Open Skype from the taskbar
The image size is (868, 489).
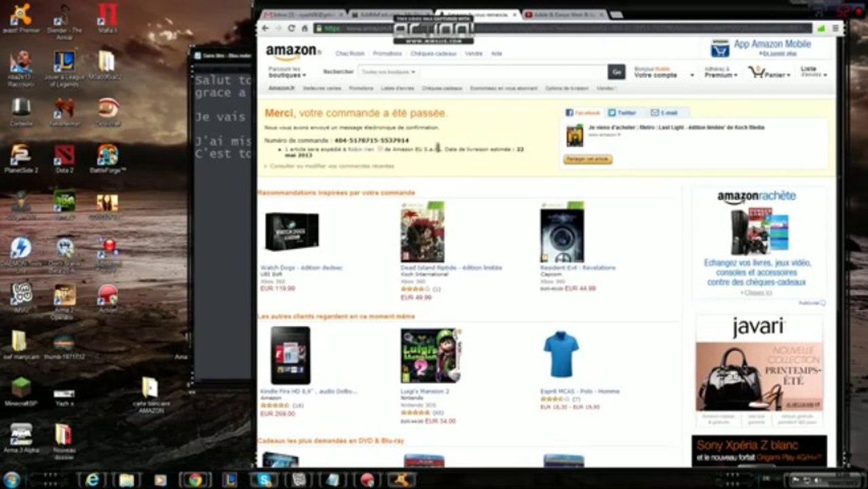(x=264, y=479)
